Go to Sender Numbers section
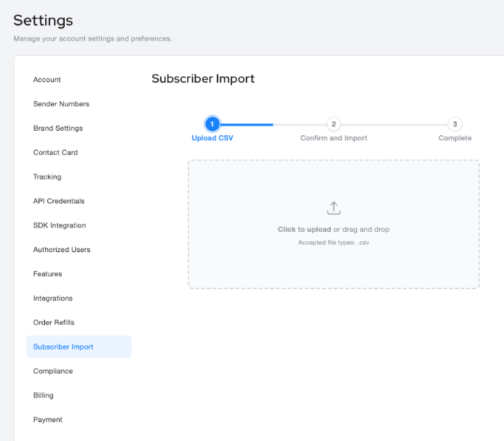Screen dimensions: 504x441 coord(61,104)
